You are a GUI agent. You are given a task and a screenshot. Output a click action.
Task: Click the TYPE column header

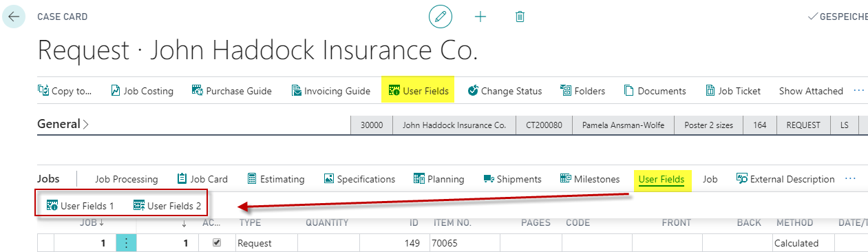tap(250, 222)
